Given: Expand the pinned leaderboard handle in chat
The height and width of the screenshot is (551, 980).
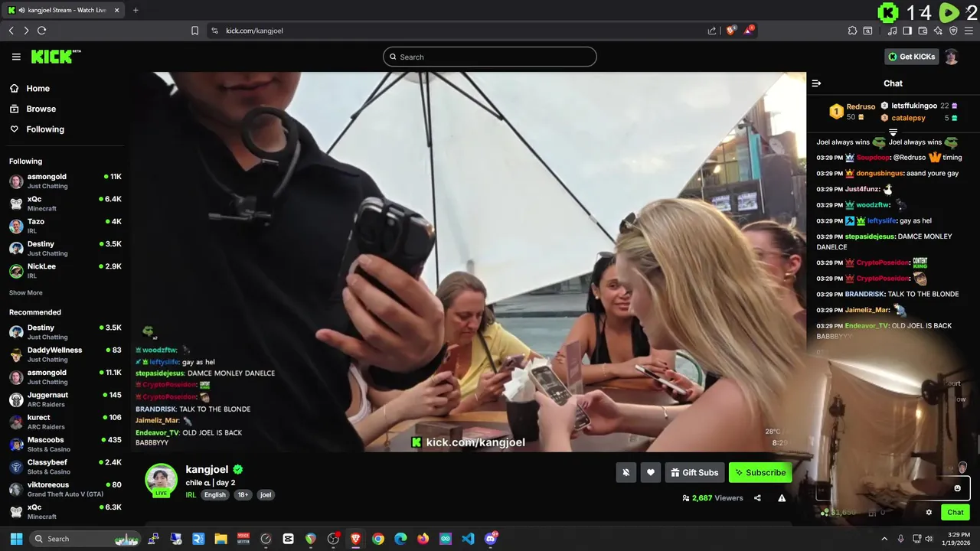Looking at the screenshot, I should [893, 132].
